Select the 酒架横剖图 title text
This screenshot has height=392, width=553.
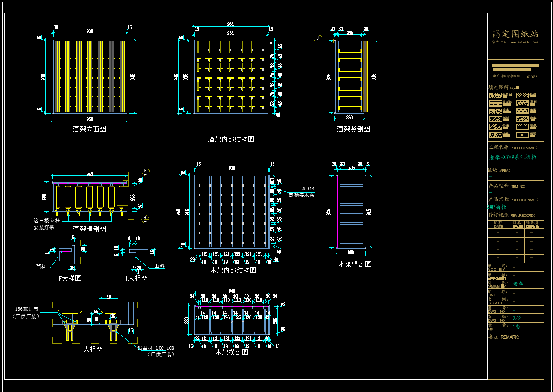[x=90, y=229]
